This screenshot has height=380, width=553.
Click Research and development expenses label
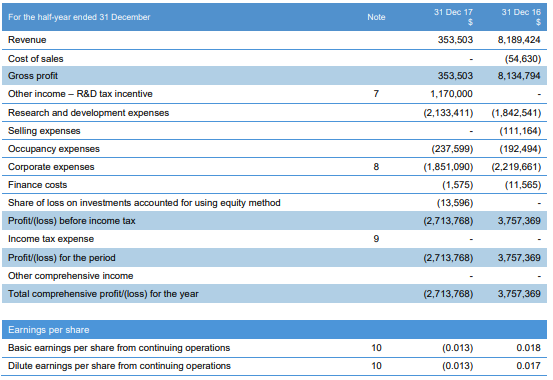pos(89,113)
